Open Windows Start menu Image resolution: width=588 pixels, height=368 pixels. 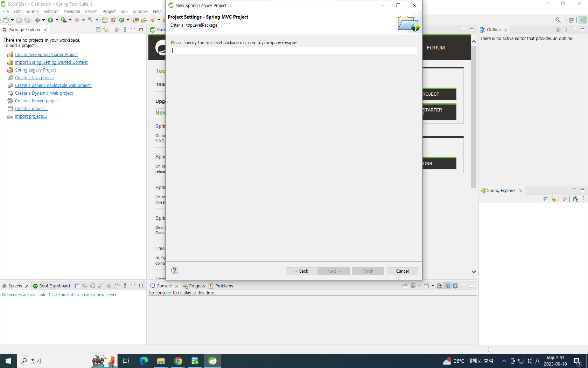click(8, 361)
